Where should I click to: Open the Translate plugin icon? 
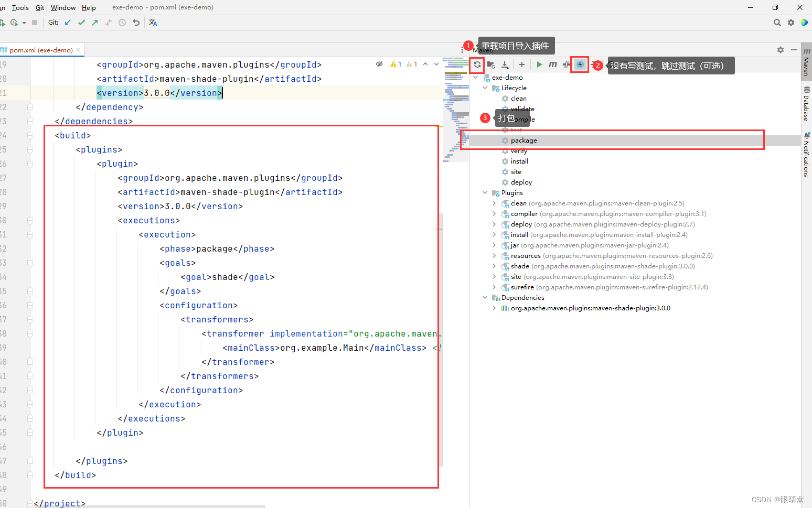tap(153, 23)
